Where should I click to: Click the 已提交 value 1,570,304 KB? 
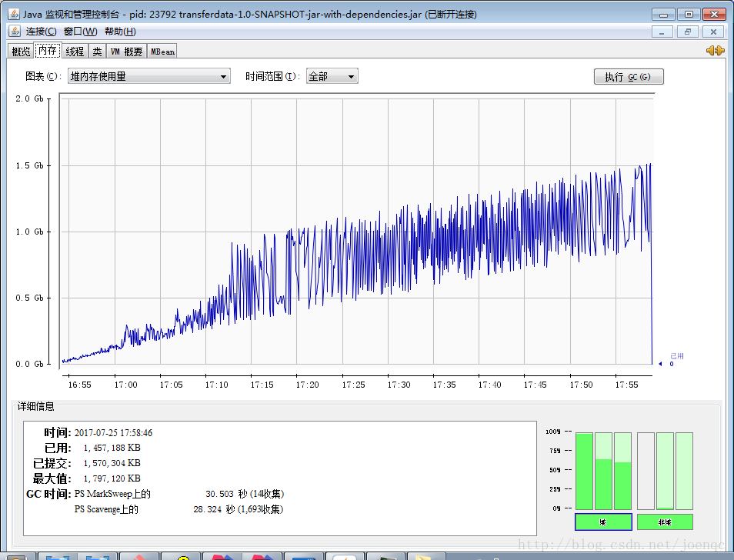[112, 463]
